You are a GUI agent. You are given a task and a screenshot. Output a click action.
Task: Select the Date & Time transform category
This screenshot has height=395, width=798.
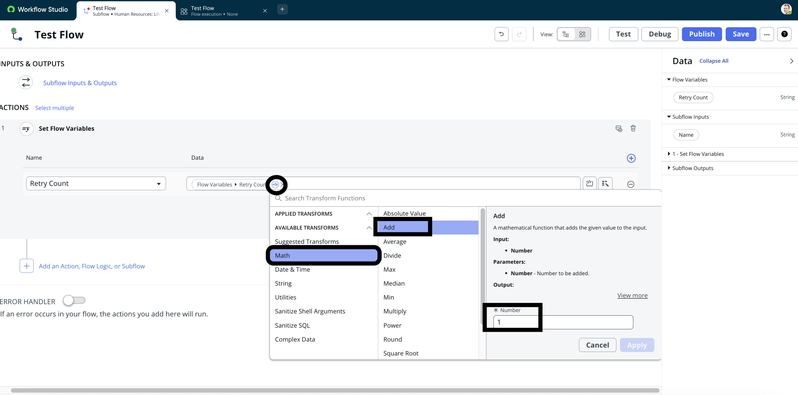coord(324,269)
